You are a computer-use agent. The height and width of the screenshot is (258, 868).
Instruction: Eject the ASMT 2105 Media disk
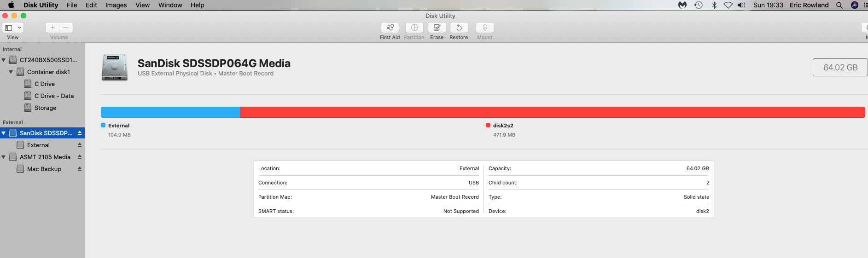[x=80, y=157]
